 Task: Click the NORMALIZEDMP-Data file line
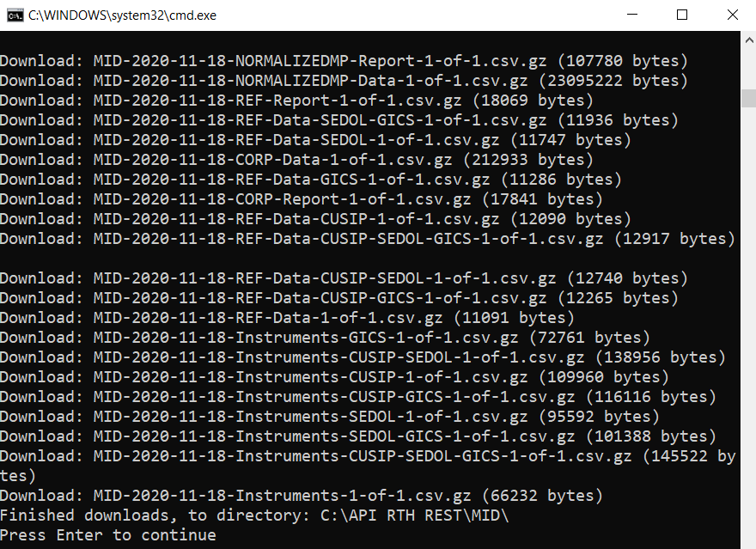tap(344, 81)
